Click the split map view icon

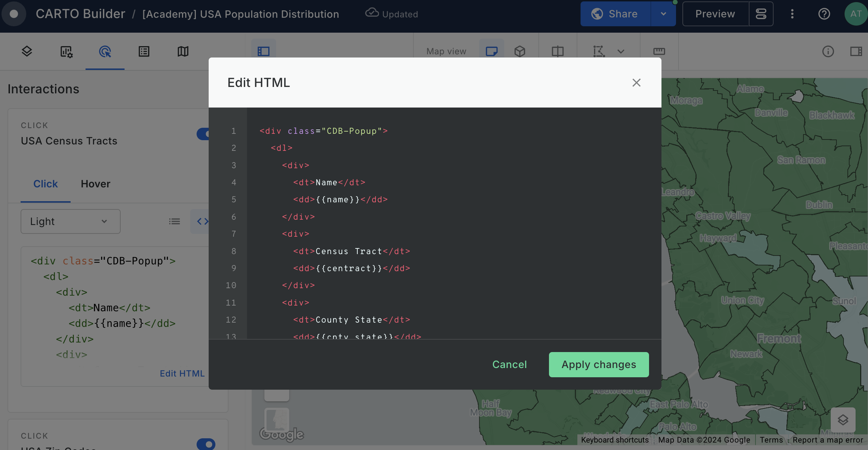tap(557, 51)
